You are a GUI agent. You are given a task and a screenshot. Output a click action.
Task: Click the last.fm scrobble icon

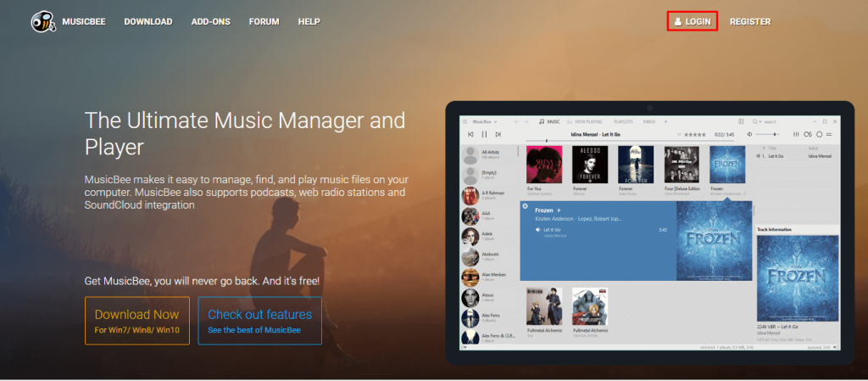click(808, 134)
